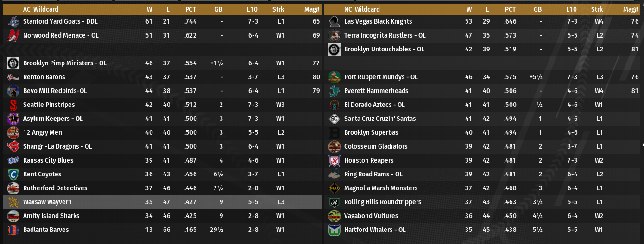Click the Houston Reapers team logo
The width and height of the screenshot is (644, 244).
pyautogui.click(x=334, y=160)
